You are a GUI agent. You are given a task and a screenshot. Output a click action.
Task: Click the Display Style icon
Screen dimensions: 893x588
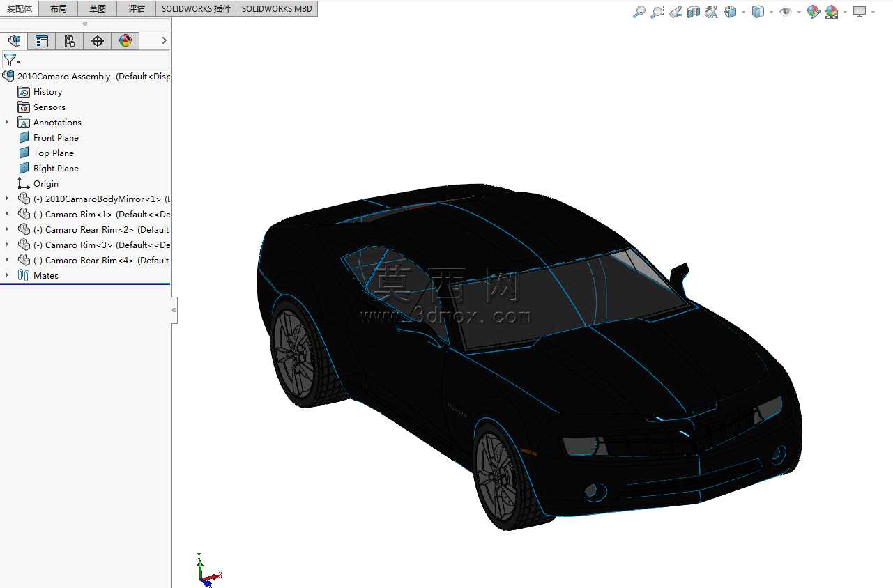pos(758,12)
